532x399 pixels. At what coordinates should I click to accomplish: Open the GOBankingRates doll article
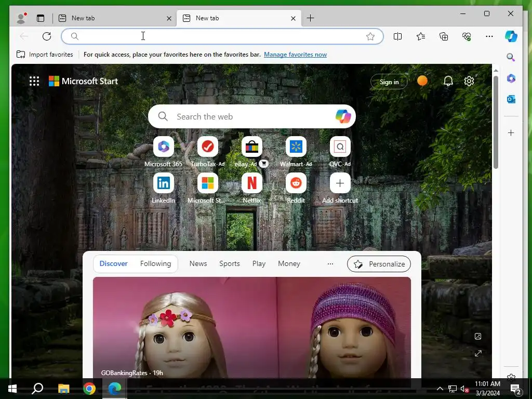(252, 327)
